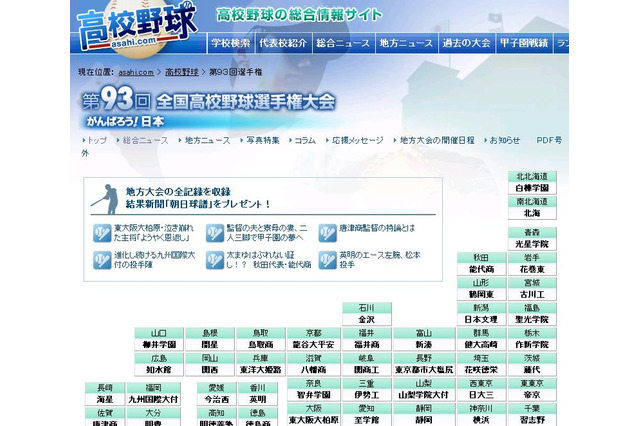Go to 写真特集 in the sub-navigation
The height and width of the screenshot is (426, 640).
pyautogui.click(x=262, y=140)
